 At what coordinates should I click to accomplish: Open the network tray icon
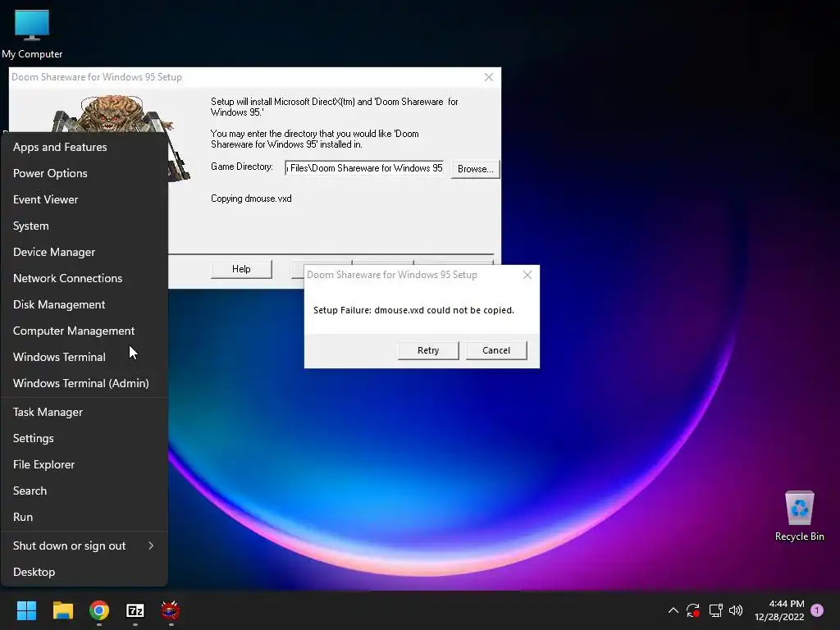tap(715, 610)
